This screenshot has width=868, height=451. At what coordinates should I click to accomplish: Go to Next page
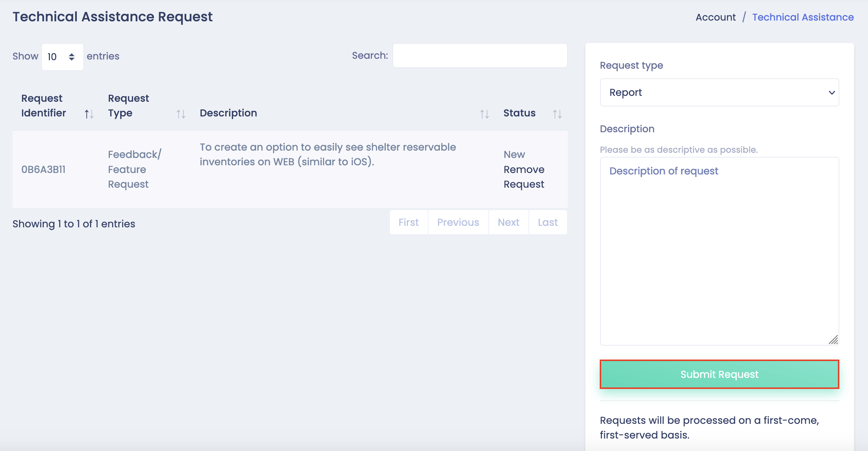pyautogui.click(x=508, y=222)
